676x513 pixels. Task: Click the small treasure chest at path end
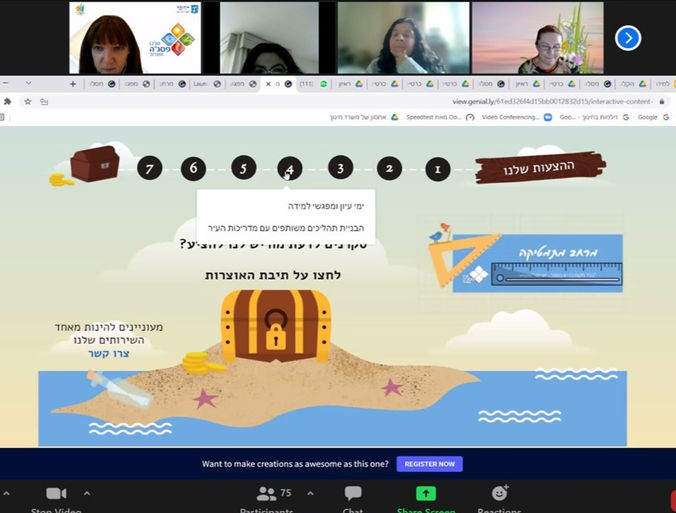95,163
